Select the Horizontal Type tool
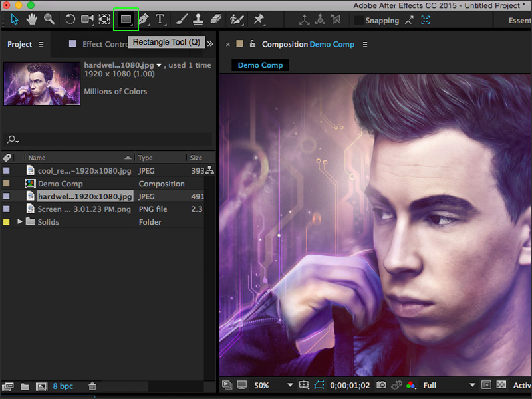The height and width of the screenshot is (399, 532). pos(160,19)
